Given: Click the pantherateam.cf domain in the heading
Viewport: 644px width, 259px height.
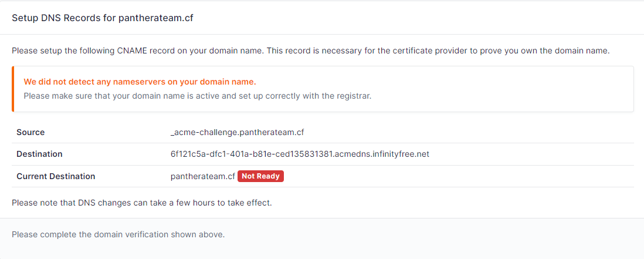Looking at the screenshot, I should (155, 18).
